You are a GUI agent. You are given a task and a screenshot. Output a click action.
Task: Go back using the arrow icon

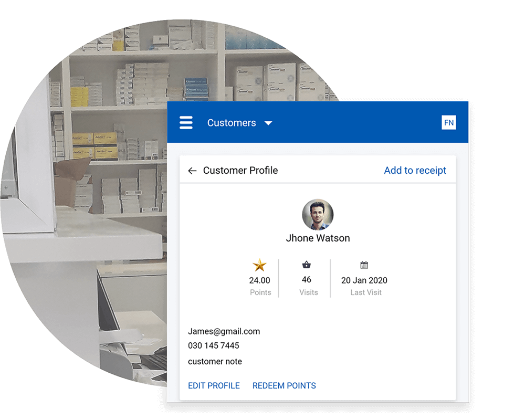pyautogui.click(x=192, y=171)
